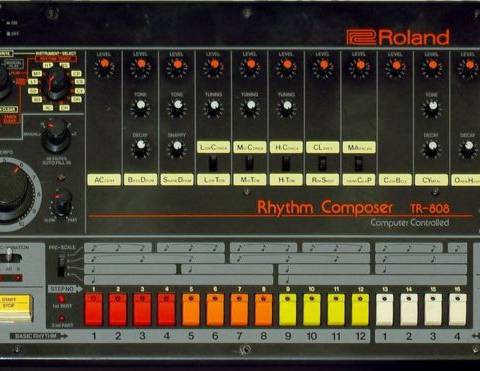Viewport: 480px width, 371px height.
Task: Click the Step No arrow label
Action: coord(65,289)
